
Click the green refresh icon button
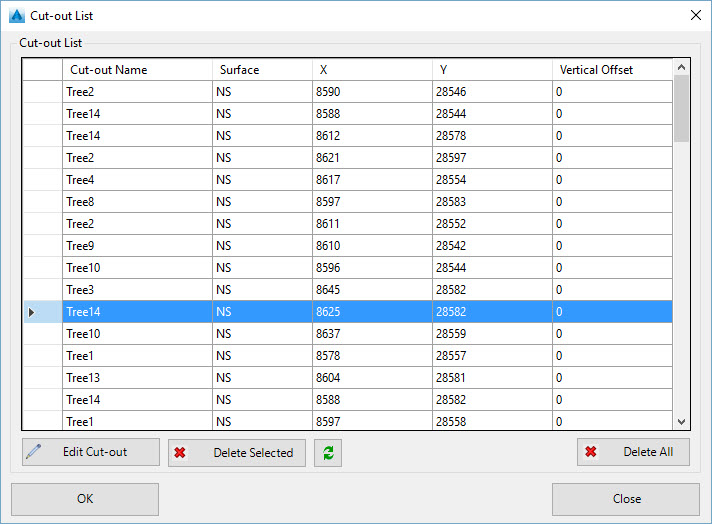tap(328, 452)
